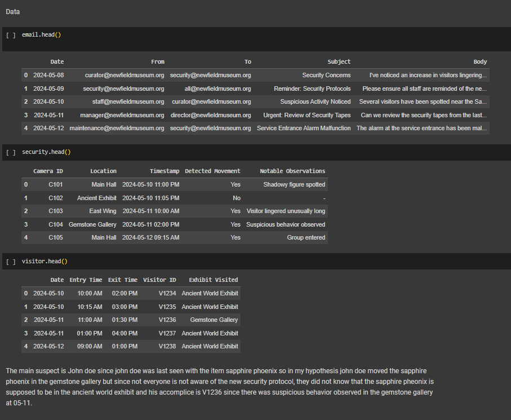511x420 pixels.
Task: Run the email.head() cell
Action: 11,35
